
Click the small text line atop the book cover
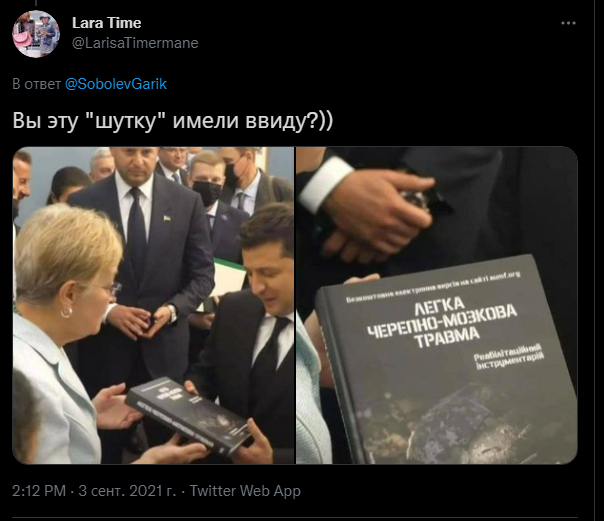(433, 287)
